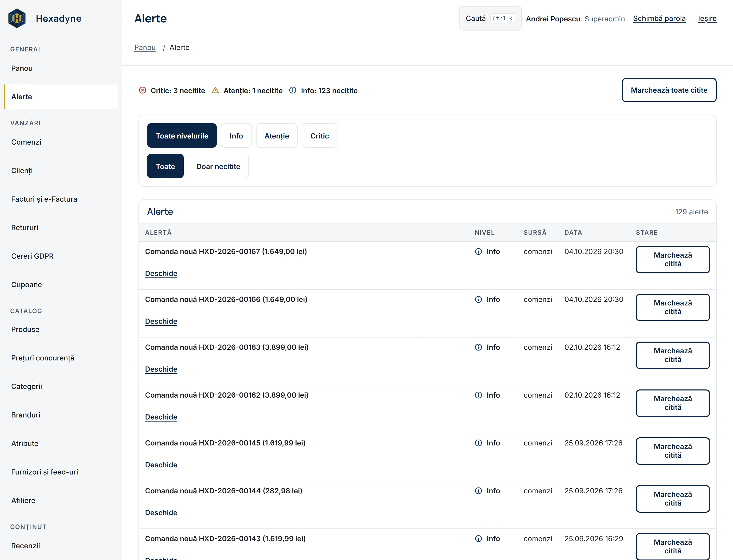Filter alerts by Atenție level
This screenshot has height=560, width=733.
pos(277,136)
